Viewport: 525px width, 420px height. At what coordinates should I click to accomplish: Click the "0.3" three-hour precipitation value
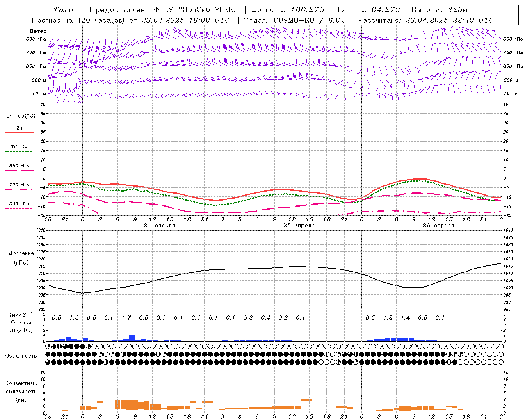(x=248, y=318)
